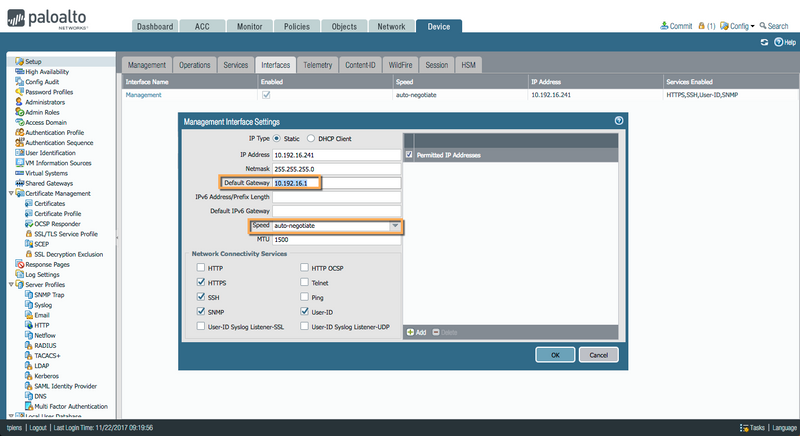
Task: Click the MTU field showing 1500
Action: tap(337, 239)
